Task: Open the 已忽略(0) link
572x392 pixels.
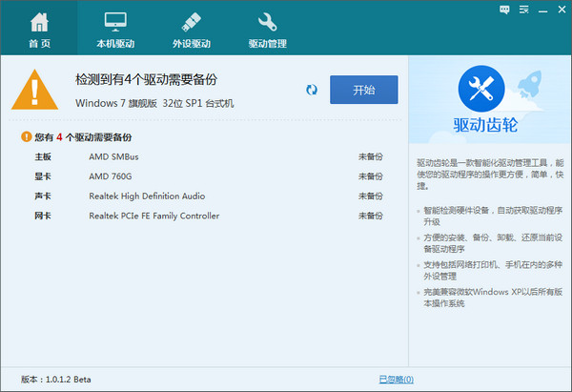Action: pyautogui.click(x=396, y=380)
